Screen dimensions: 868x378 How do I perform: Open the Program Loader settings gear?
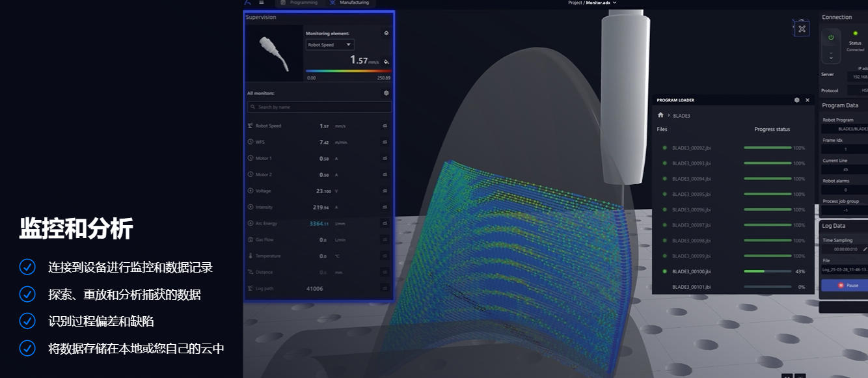(796, 100)
